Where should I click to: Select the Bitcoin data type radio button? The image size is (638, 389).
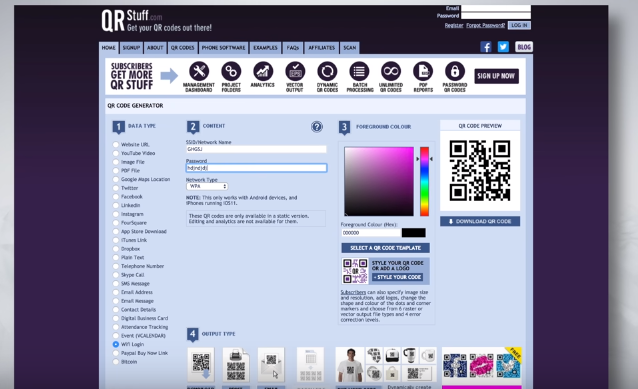[x=116, y=362]
